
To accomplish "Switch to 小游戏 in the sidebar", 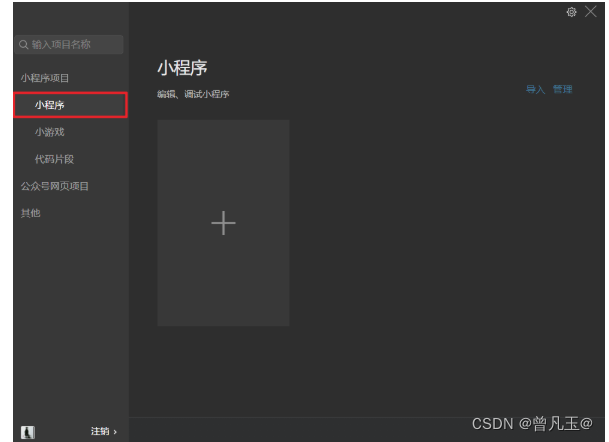I will pos(49,132).
